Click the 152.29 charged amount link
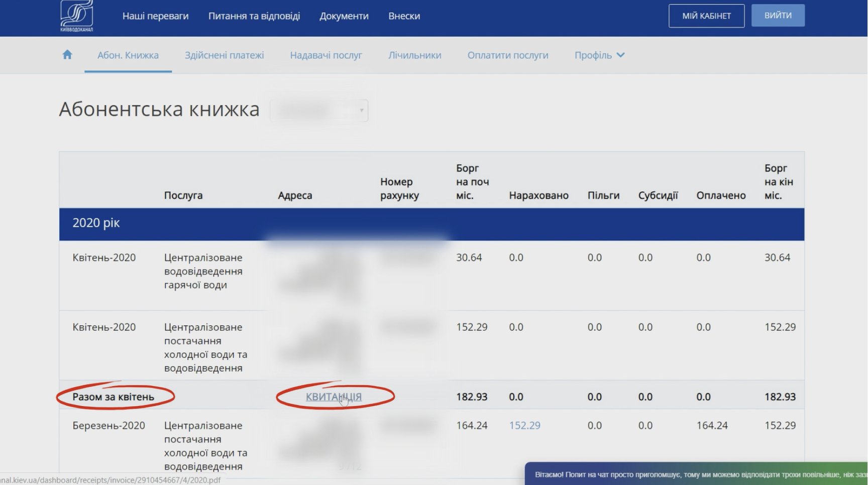868x485 pixels. point(524,425)
